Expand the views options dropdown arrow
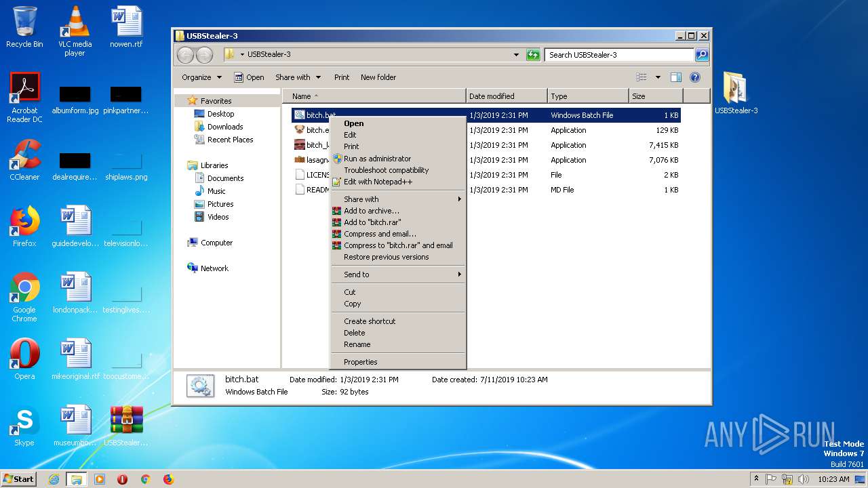 pos(658,77)
